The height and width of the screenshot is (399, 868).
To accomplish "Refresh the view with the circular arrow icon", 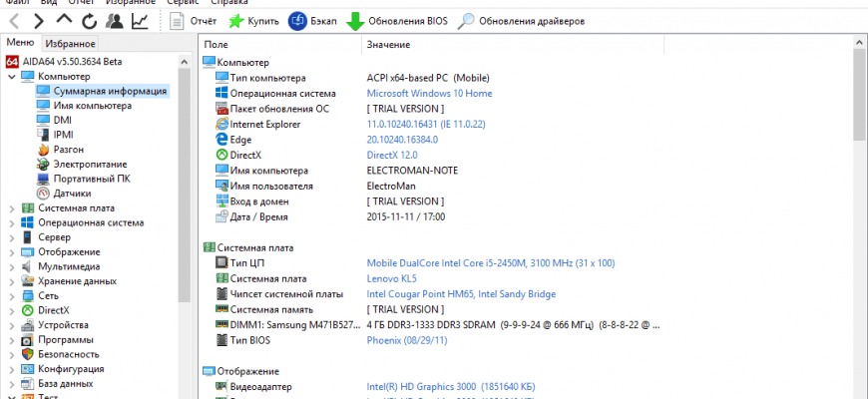I will tap(89, 22).
